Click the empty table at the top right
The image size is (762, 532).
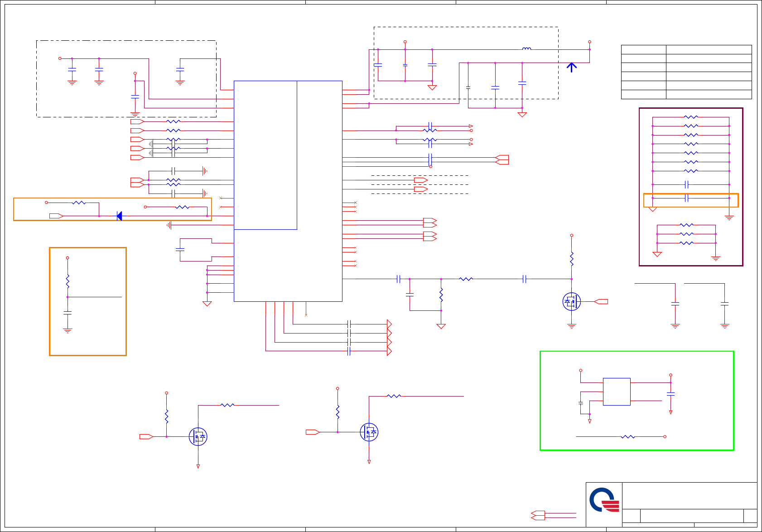(686, 72)
